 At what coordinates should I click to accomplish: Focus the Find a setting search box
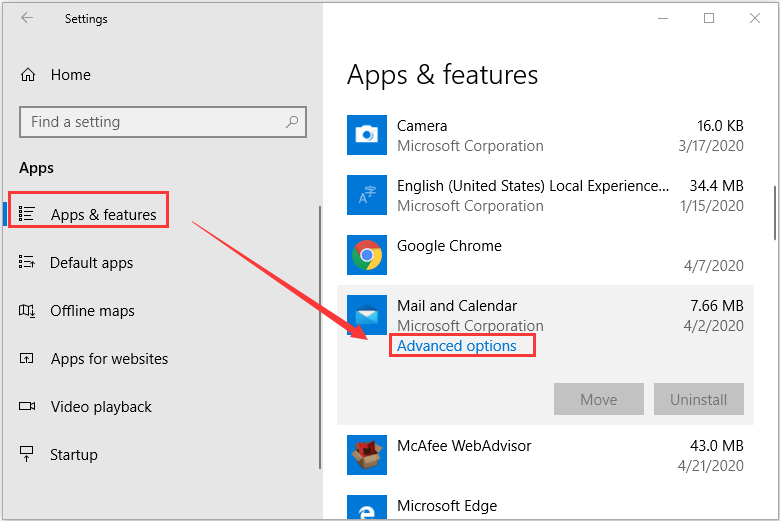(163, 122)
